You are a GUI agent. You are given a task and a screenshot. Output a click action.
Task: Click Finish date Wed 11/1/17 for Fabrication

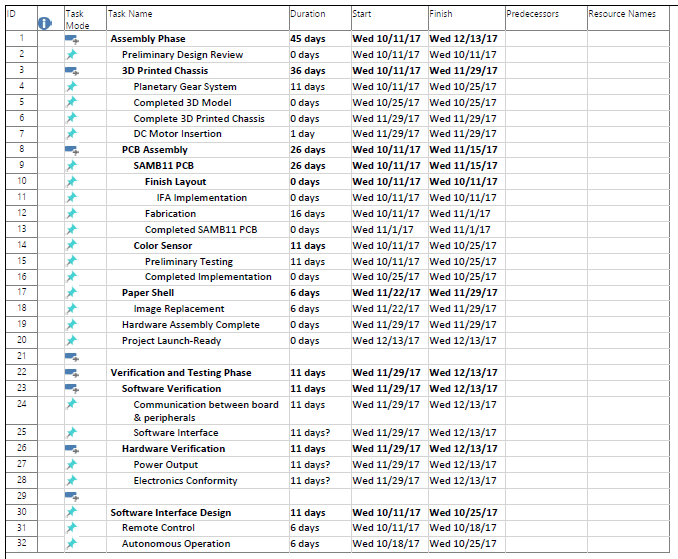point(467,214)
